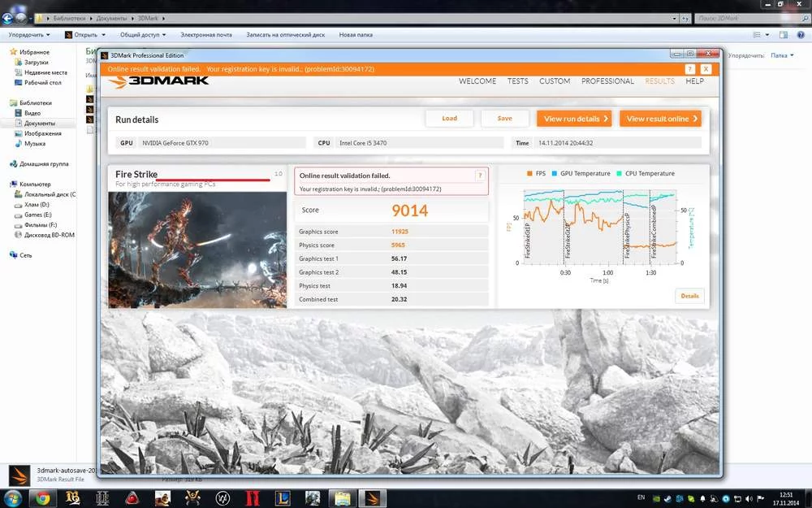
Task: Open chart Details button
Action: [689, 296]
